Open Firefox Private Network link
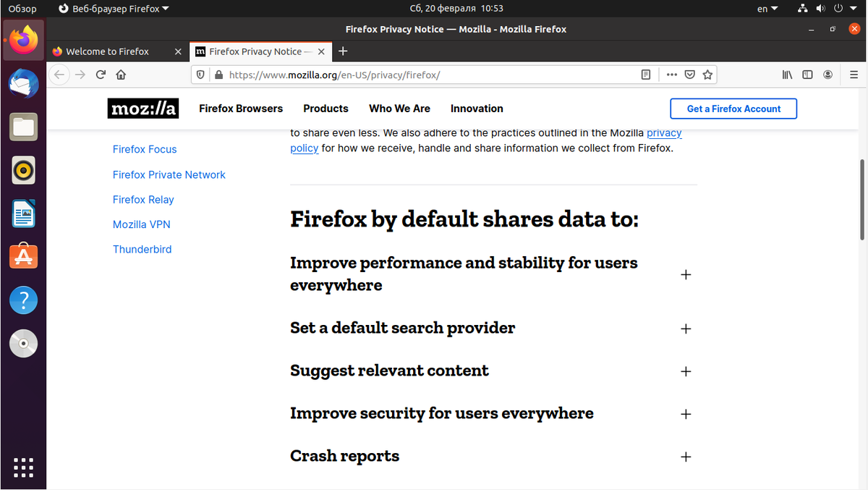Viewport: 868px width, 490px height. (x=169, y=174)
